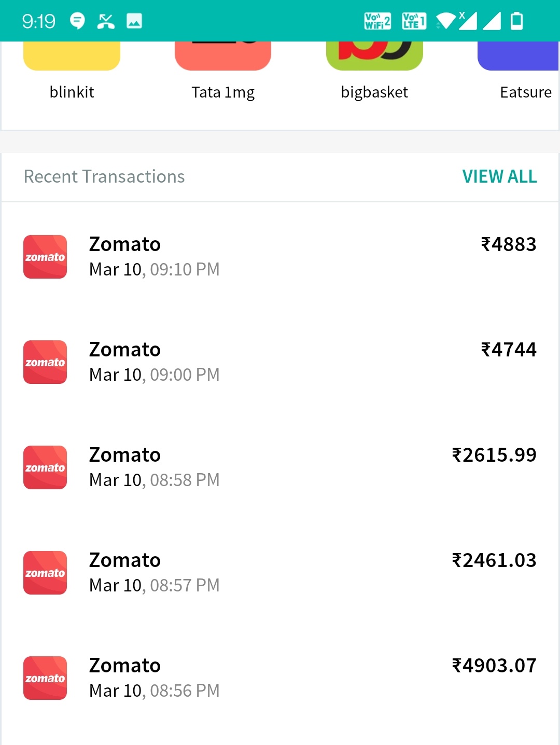Open the ₹4903.07 transaction amount
Viewport: 560px width, 745px height.
(494, 666)
